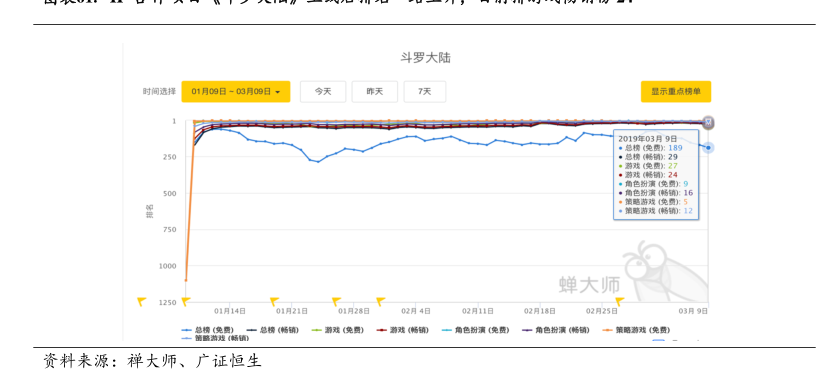The height and width of the screenshot is (372, 829).
Task: Click the round marker icon at chart top-right
Action: (x=708, y=123)
